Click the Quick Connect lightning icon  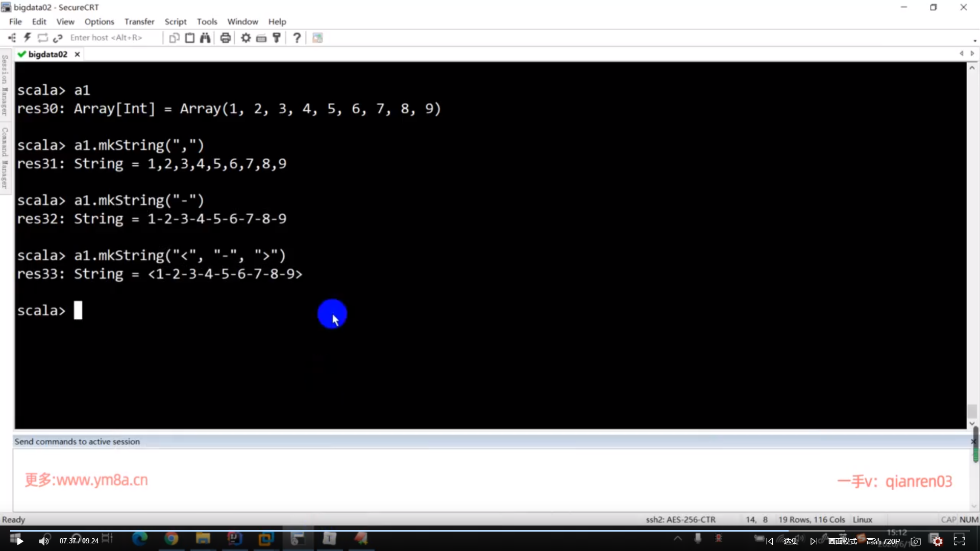(x=28, y=38)
